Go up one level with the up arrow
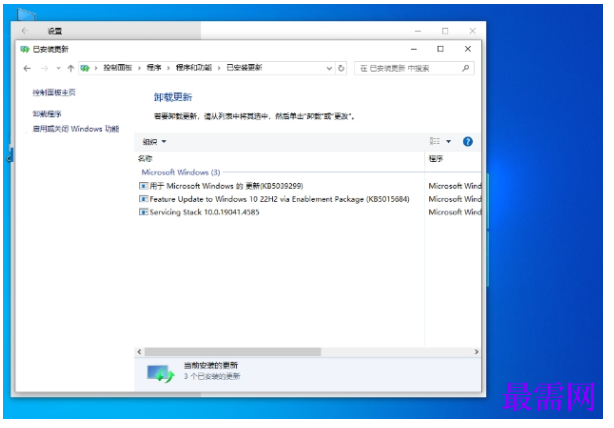The width and height of the screenshot is (614, 428). pos(70,69)
